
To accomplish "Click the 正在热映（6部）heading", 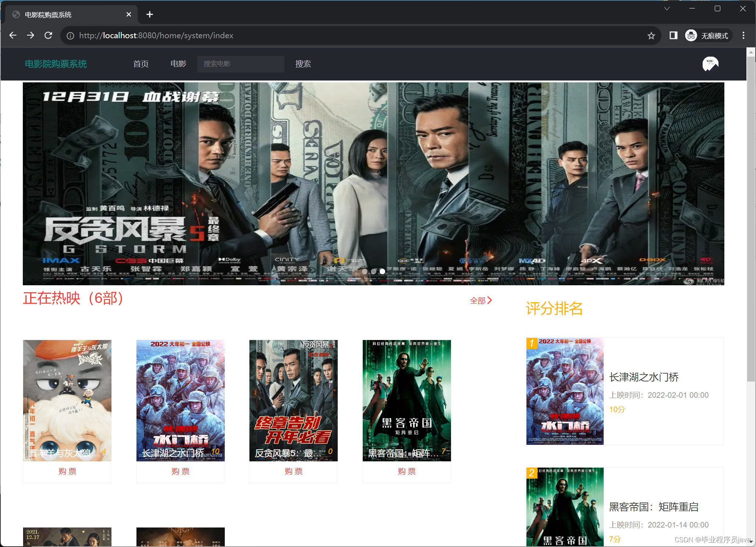I will [73, 298].
